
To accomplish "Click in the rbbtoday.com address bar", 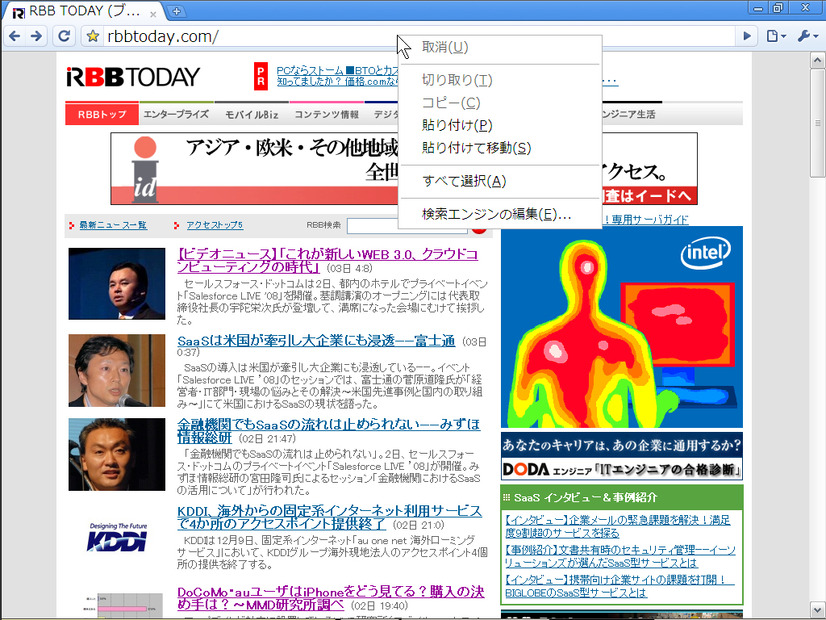I will pos(419,36).
